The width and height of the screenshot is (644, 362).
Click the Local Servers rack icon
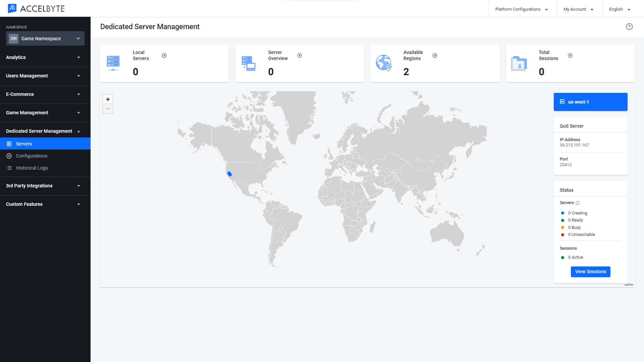113,63
